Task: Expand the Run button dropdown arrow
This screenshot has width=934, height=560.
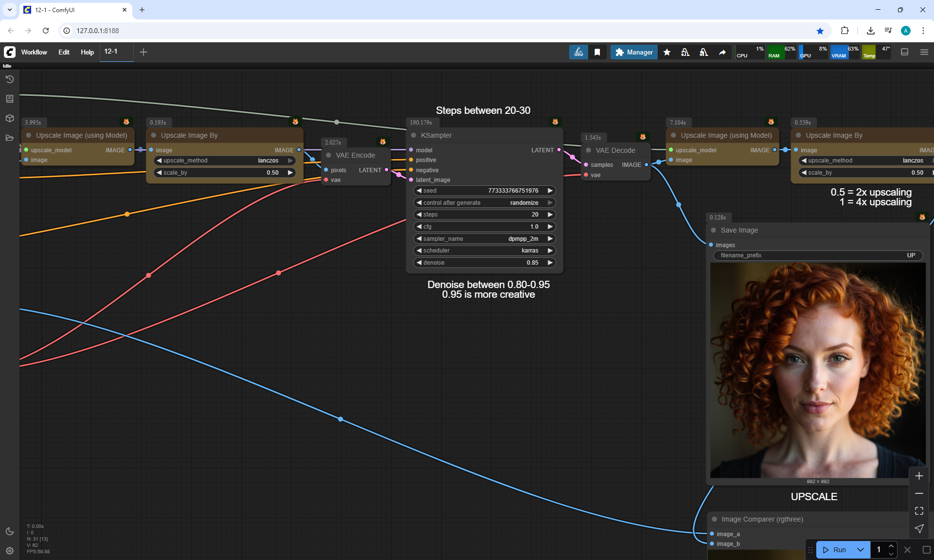Action: [x=860, y=550]
